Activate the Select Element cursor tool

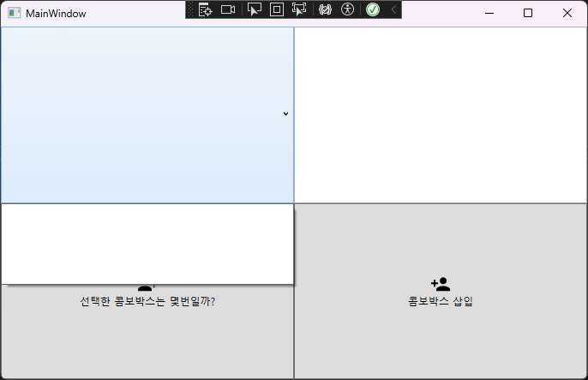point(255,9)
